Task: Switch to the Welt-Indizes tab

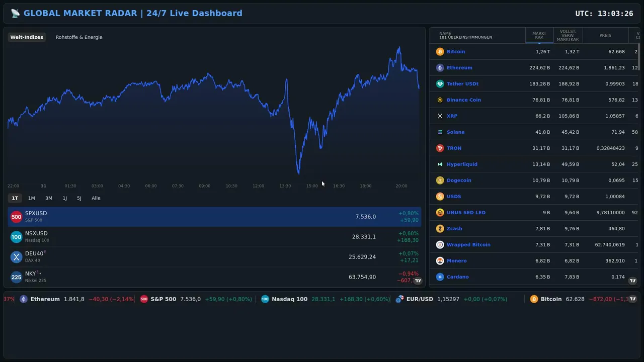Action: [27, 37]
